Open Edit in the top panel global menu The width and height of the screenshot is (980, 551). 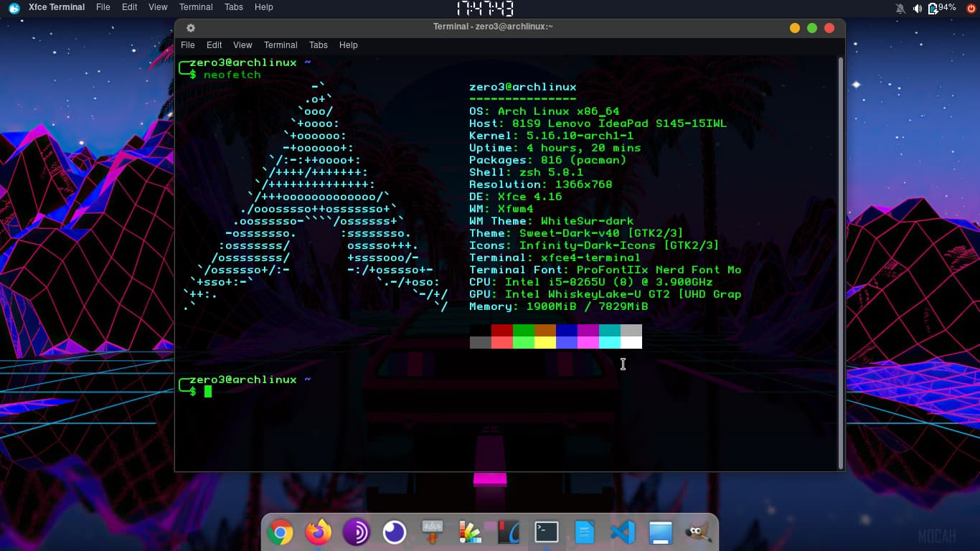coord(129,7)
